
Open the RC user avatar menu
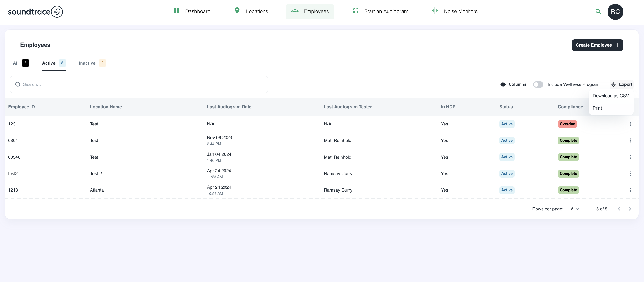[615, 12]
